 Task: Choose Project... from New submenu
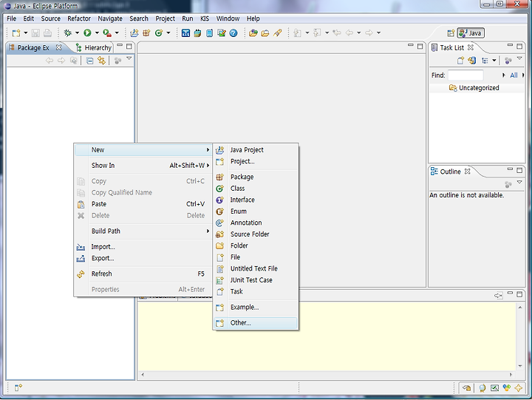click(256, 161)
